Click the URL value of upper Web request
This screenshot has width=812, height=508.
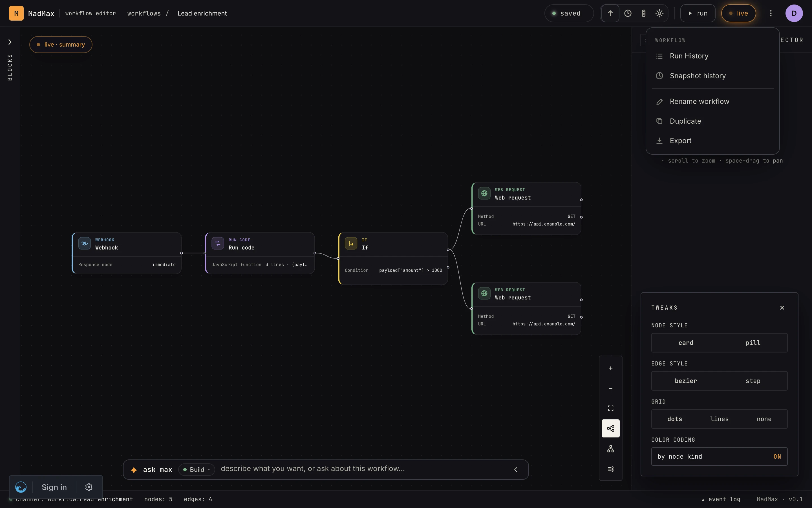click(544, 224)
